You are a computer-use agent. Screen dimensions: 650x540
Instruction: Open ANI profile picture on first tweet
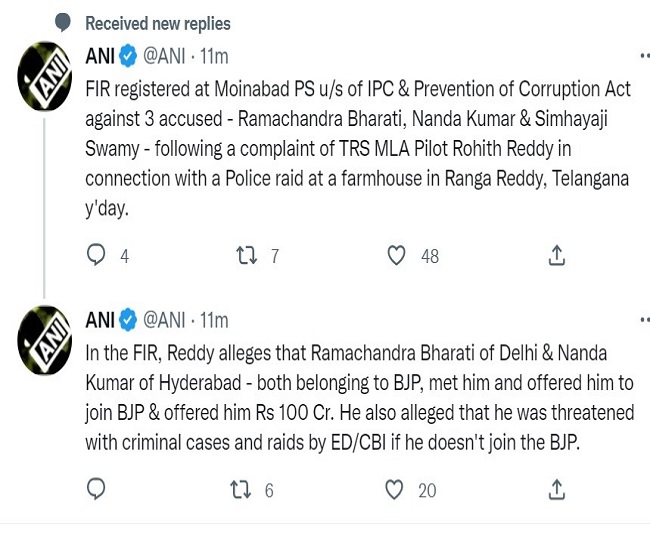point(45,73)
